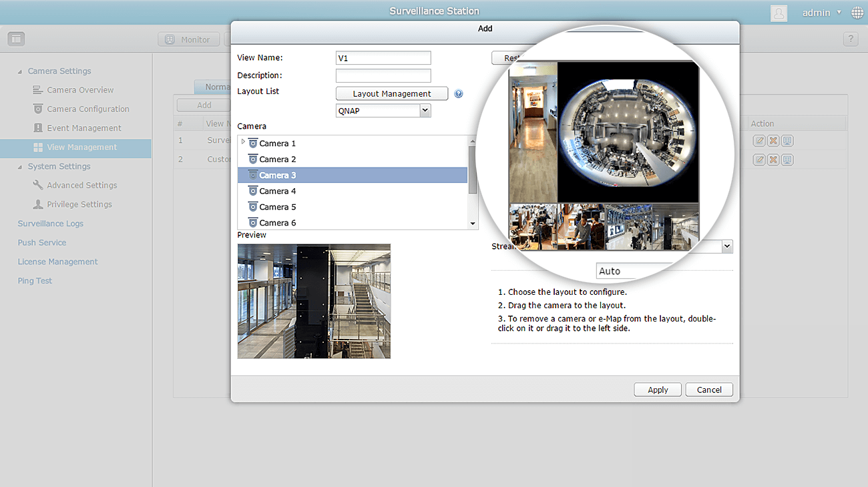Click the sidebar layout toggle icon
The height and width of the screenshot is (487, 868).
(16, 39)
